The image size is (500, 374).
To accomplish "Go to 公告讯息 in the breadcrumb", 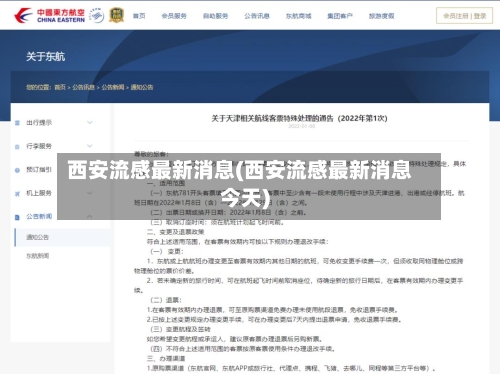I will tap(84, 87).
